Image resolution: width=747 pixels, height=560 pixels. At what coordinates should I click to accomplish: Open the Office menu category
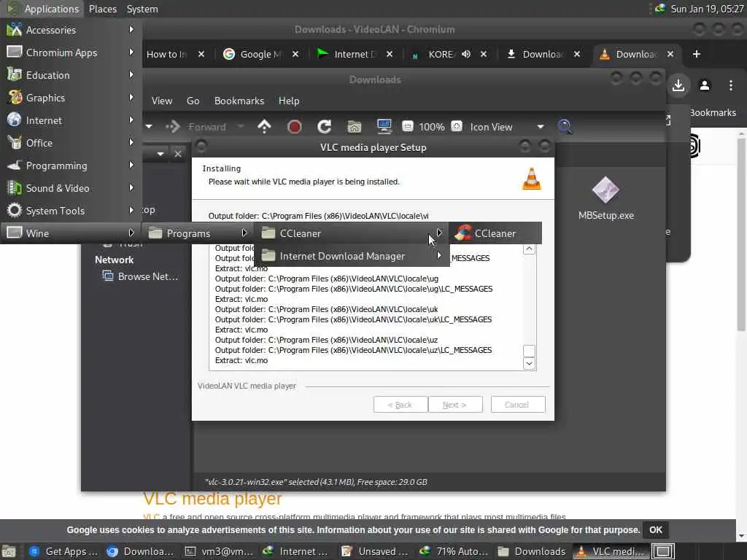(71, 143)
